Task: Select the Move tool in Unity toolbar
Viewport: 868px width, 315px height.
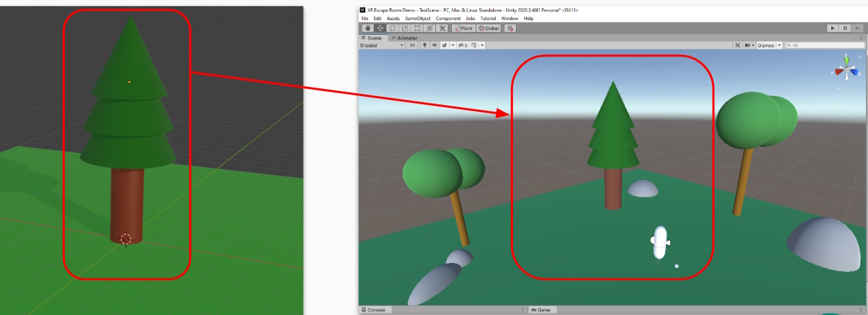Action: 380,29
